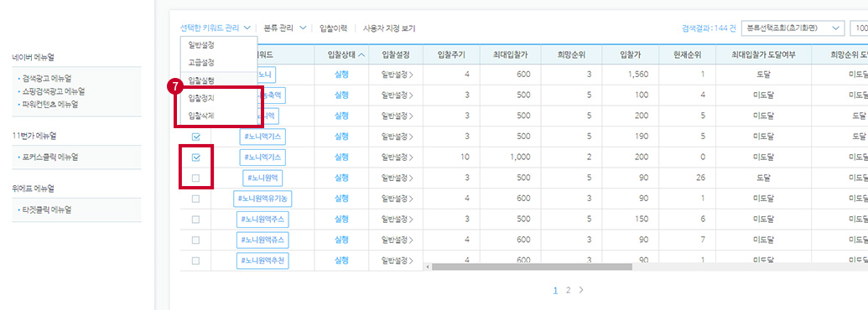Viewport: 868px width, 310px height.
Task: Click 실행 status in the #노니원액 row
Action: (341, 178)
